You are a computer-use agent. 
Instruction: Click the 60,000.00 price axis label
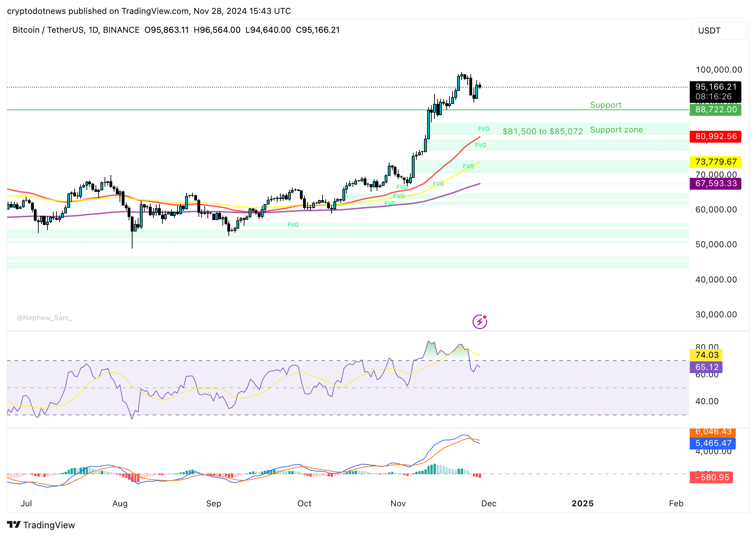716,210
